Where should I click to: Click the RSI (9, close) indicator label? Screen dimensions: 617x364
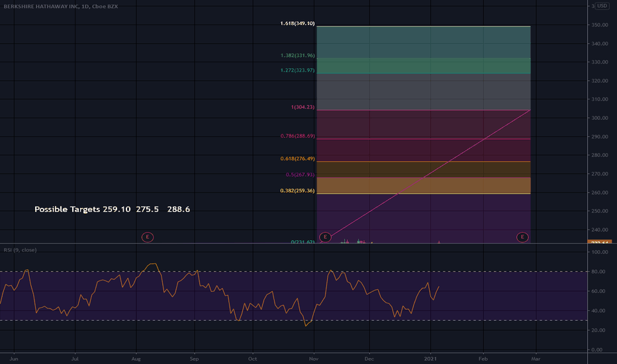[20, 250]
